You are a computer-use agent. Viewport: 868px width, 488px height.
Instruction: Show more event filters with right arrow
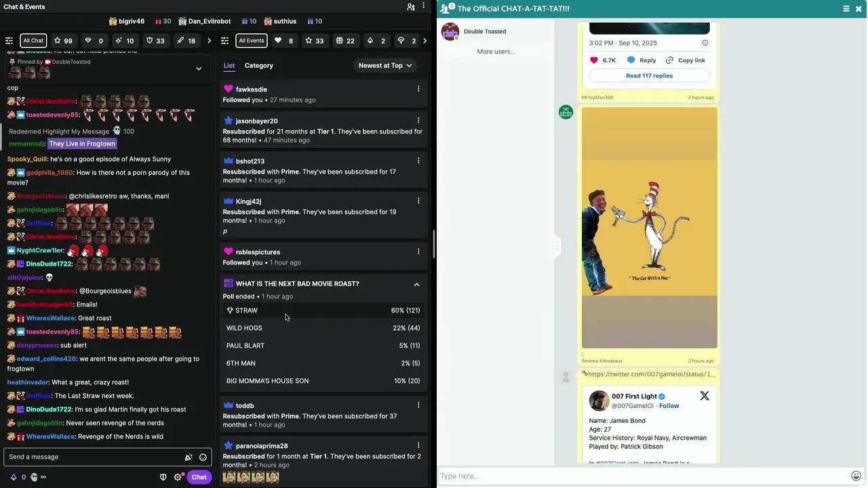click(x=425, y=41)
